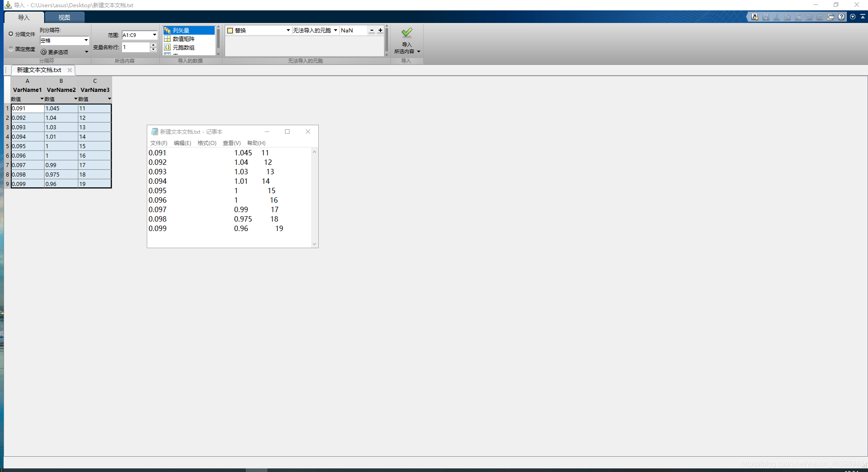Open the 导入所选内容 dropdown arrow
Viewport: 868px width, 472px height.
point(419,52)
